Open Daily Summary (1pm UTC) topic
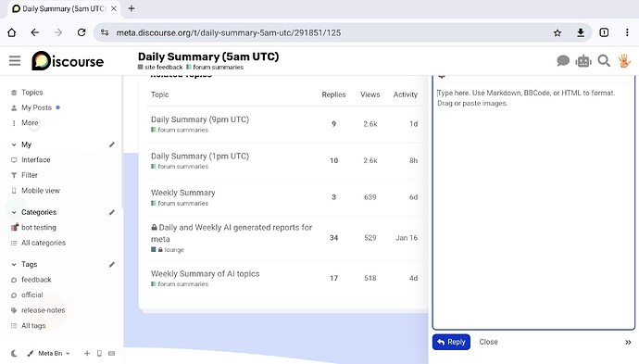Viewport: 639px width, 364px height. pyautogui.click(x=200, y=157)
